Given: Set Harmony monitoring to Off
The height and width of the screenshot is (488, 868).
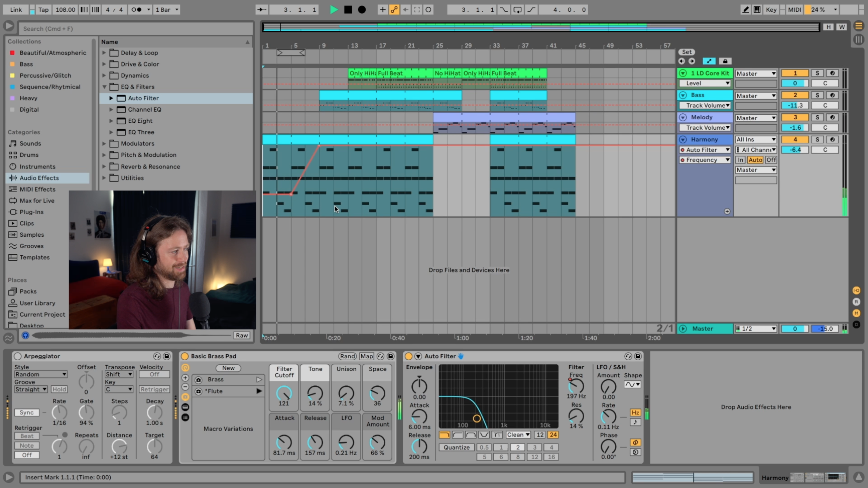Looking at the screenshot, I should [771, 160].
